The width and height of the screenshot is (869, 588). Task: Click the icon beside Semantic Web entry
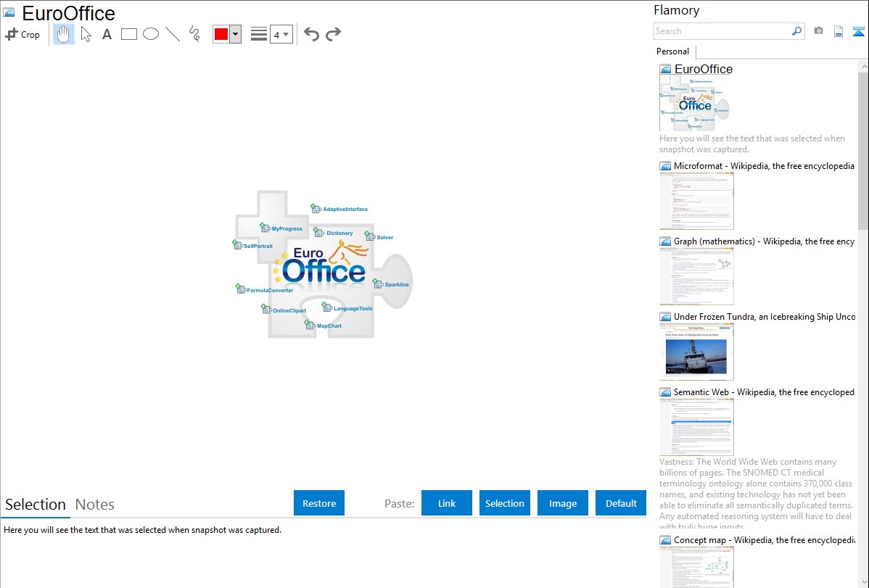coord(665,392)
